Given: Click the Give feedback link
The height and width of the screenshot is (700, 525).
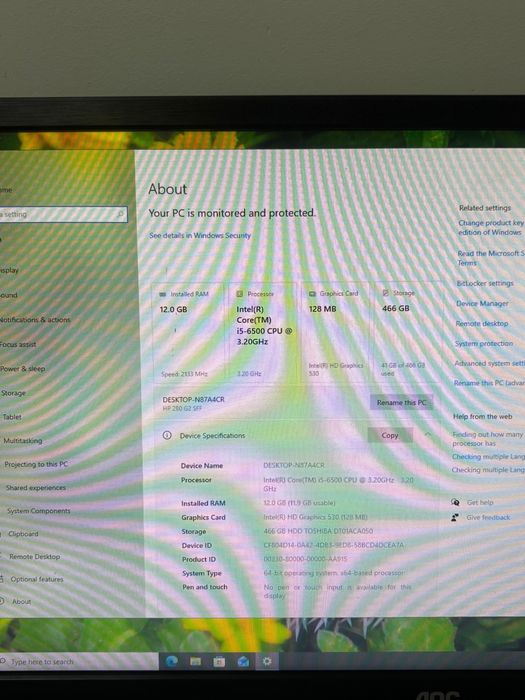Looking at the screenshot, I should [488, 517].
